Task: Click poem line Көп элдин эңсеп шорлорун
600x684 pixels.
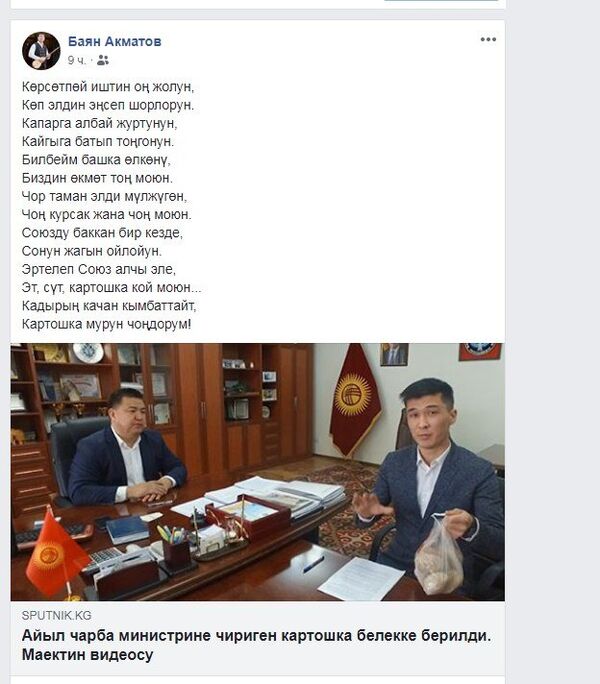Action: coord(108,105)
